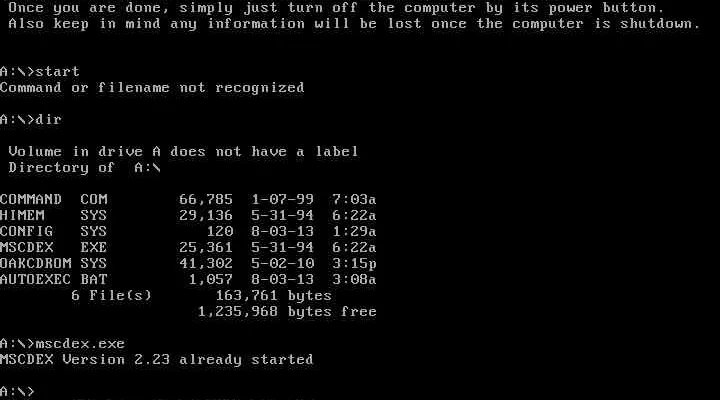This screenshot has width=720, height=400.
Task: Click the '163,761 bytes' total
Action: [x=274, y=296]
